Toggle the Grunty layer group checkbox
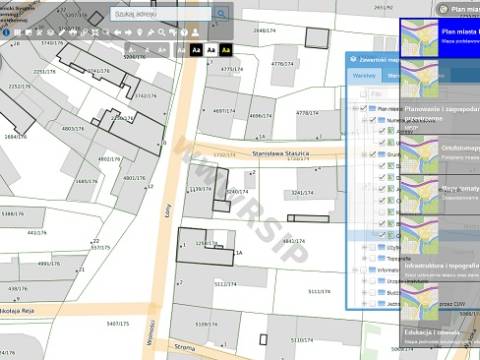 [373, 154]
